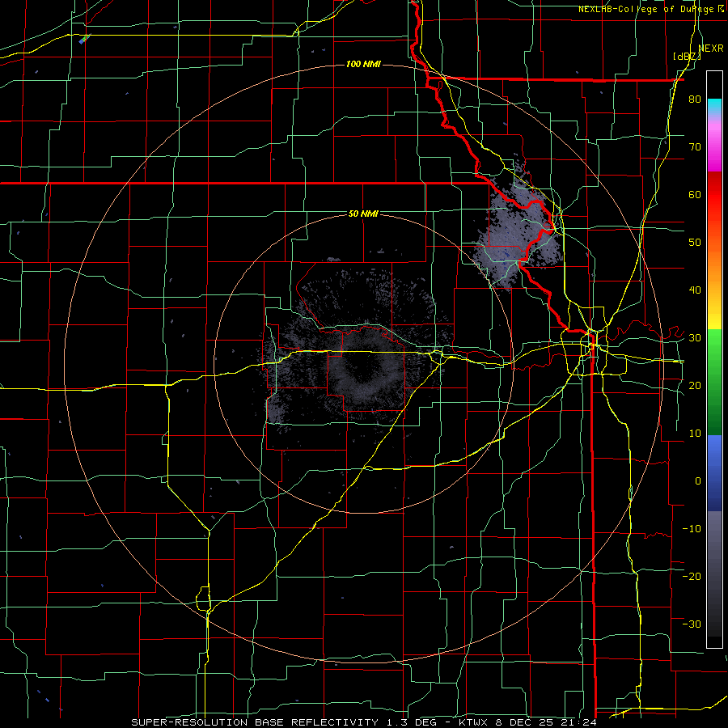
Task: Click the 20 value on the dBZ scale
Action: (x=695, y=385)
